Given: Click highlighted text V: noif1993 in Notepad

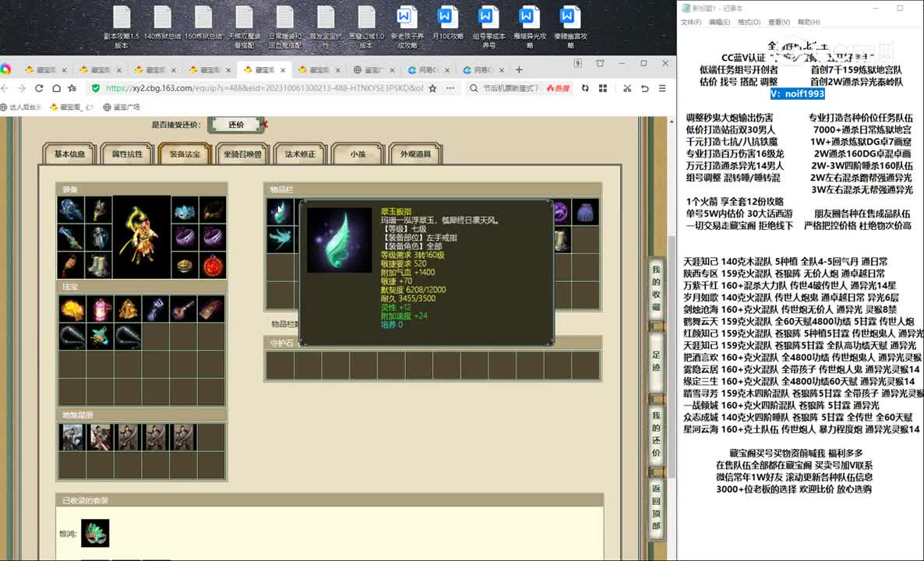Looking at the screenshot, I should click(x=797, y=93).
